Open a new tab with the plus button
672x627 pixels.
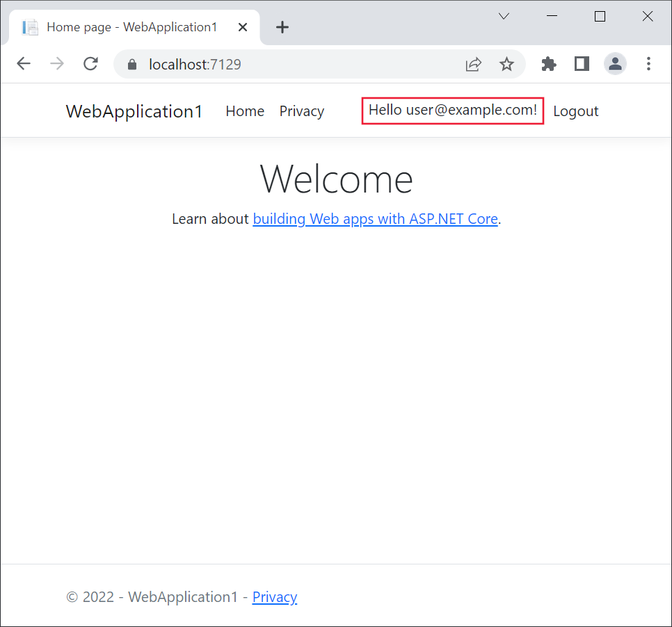(282, 27)
